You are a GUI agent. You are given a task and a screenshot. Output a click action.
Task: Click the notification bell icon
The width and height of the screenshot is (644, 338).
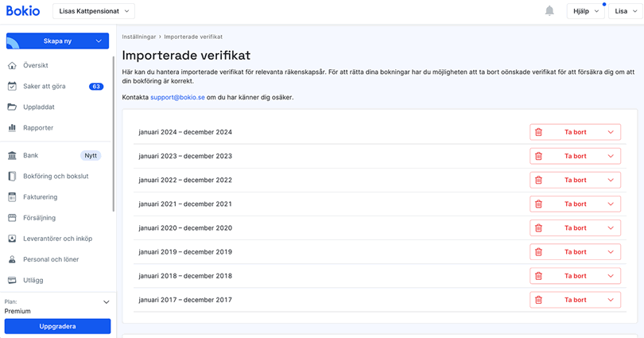click(549, 11)
